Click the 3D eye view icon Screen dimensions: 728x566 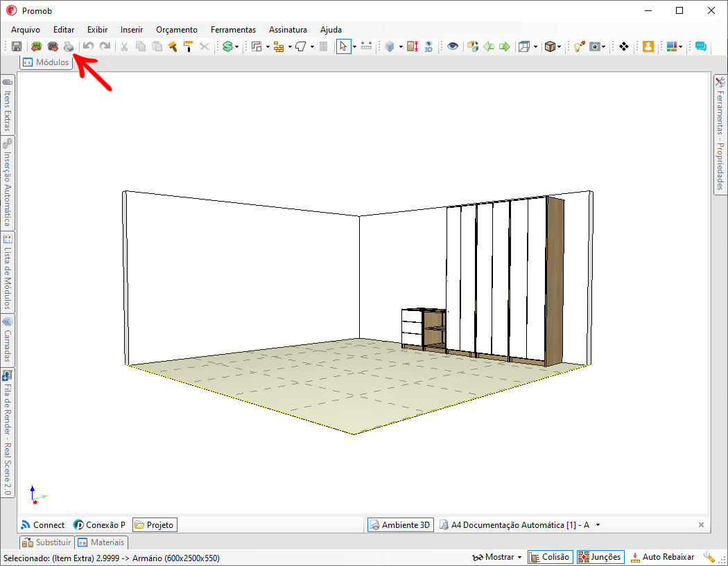coord(428,46)
